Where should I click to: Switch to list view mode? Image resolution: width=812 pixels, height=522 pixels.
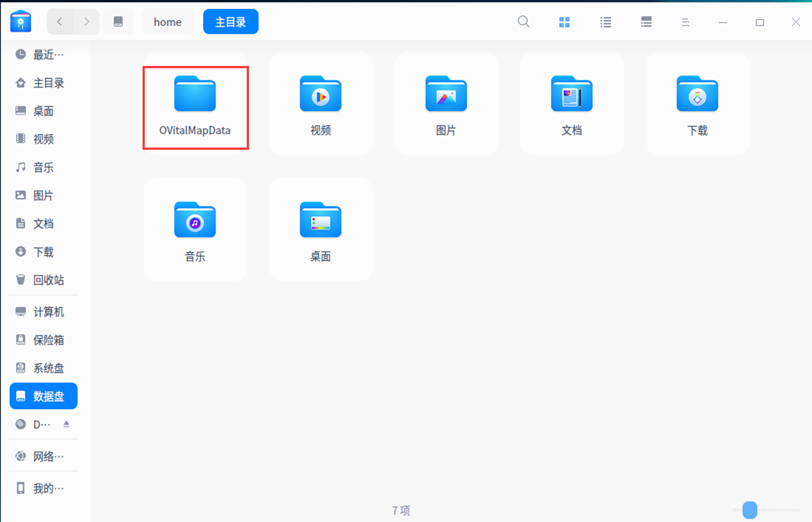coord(605,22)
